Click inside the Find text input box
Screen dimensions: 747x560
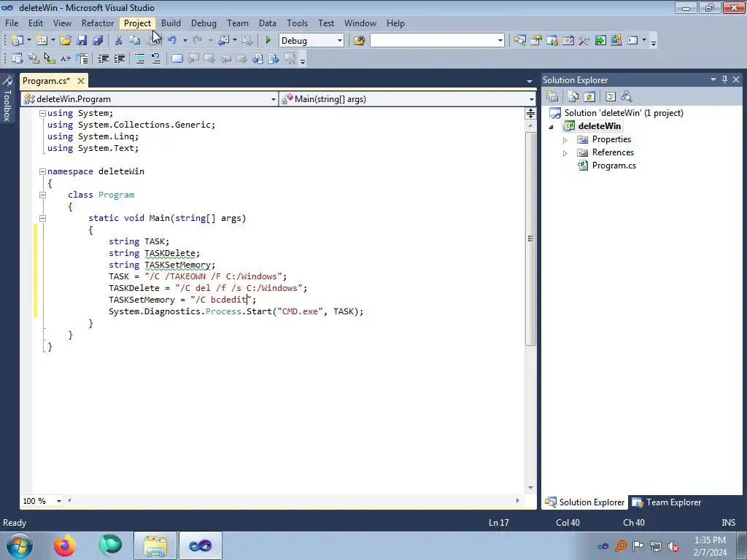coord(433,41)
